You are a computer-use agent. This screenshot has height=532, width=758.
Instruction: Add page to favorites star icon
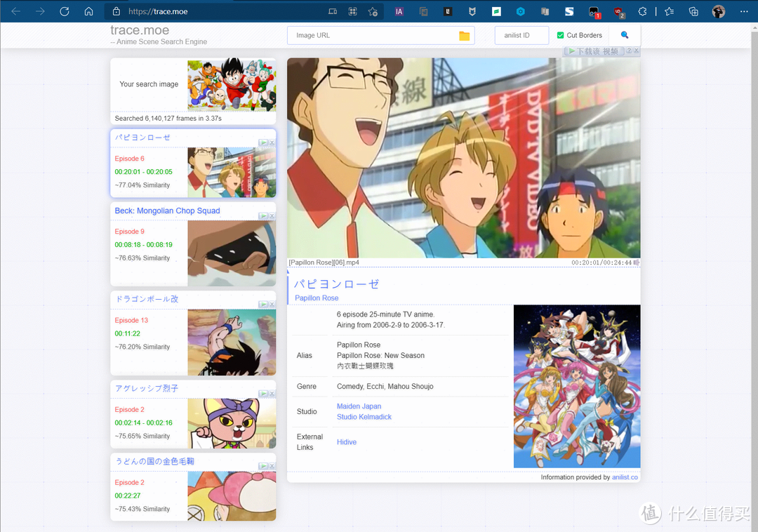373,12
